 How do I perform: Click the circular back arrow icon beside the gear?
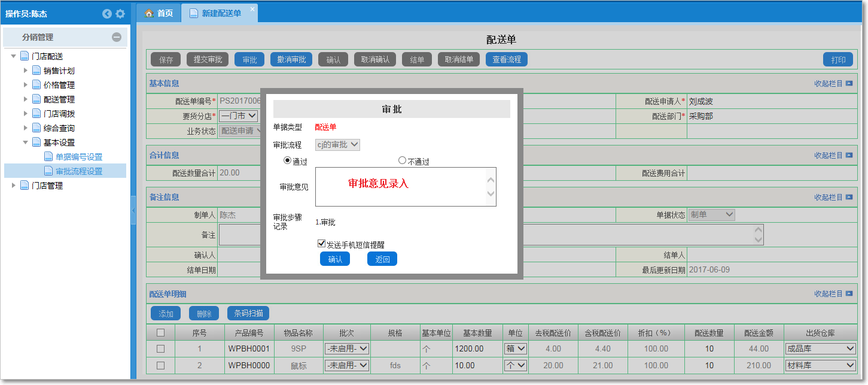[108, 13]
